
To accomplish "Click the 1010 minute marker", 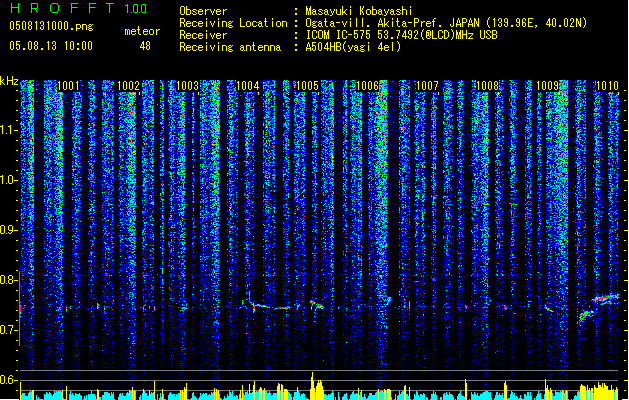I will pyautogui.click(x=607, y=86).
